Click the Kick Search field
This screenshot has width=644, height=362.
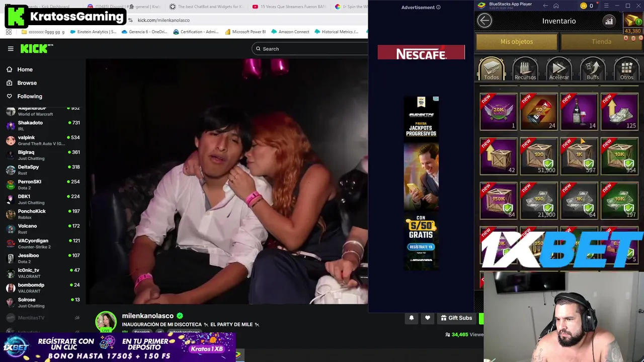[x=310, y=49]
